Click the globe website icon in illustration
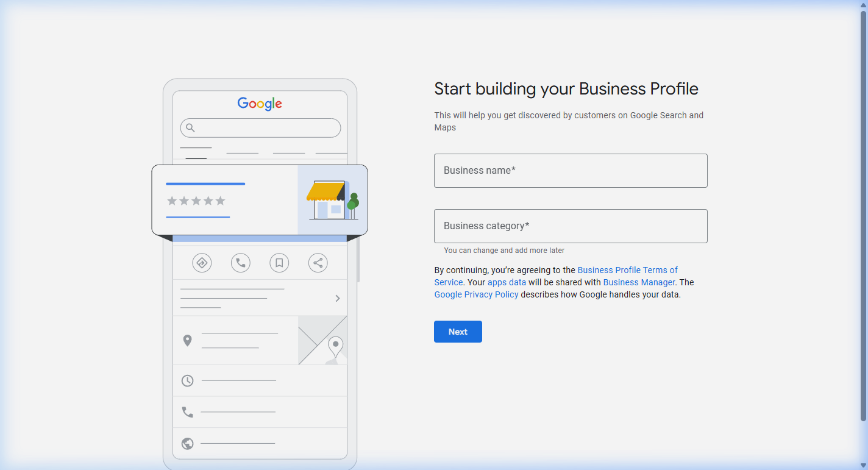868x470 pixels. pos(188,443)
